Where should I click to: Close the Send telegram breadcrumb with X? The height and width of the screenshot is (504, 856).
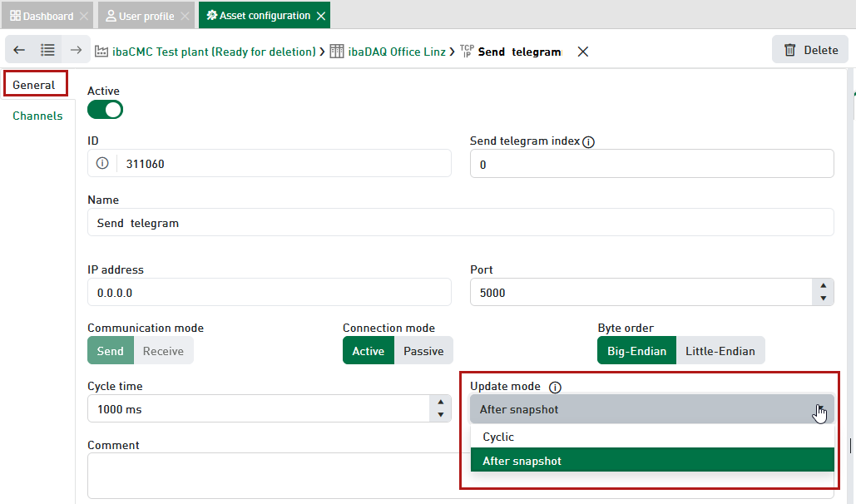pyautogui.click(x=583, y=52)
